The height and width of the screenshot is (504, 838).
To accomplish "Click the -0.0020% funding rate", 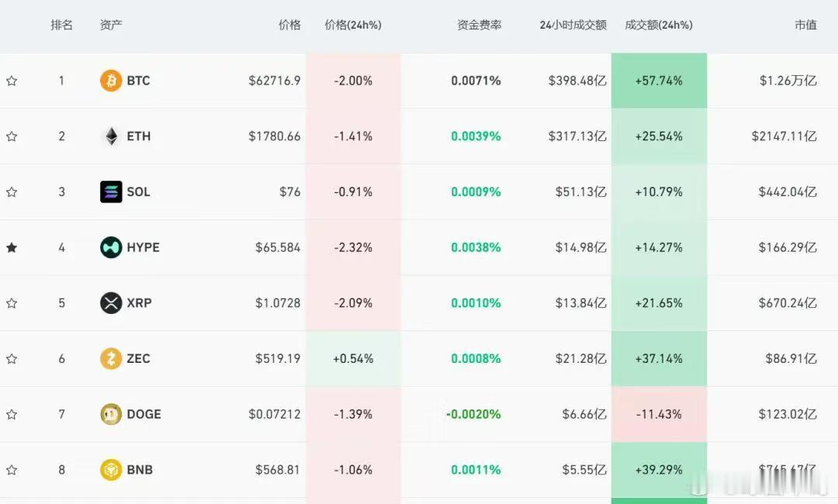I will click(x=473, y=414).
